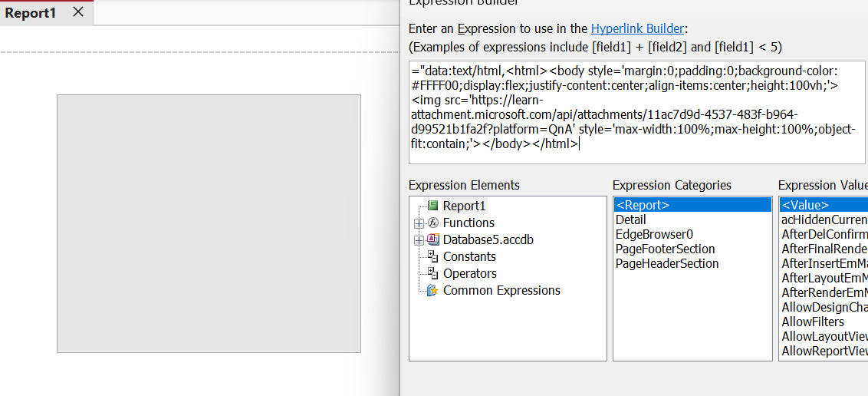Viewport: 868px width, 396px height.
Task: Select the EdgeBrowser0 control on the report
Action: pyautogui.click(x=209, y=223)
